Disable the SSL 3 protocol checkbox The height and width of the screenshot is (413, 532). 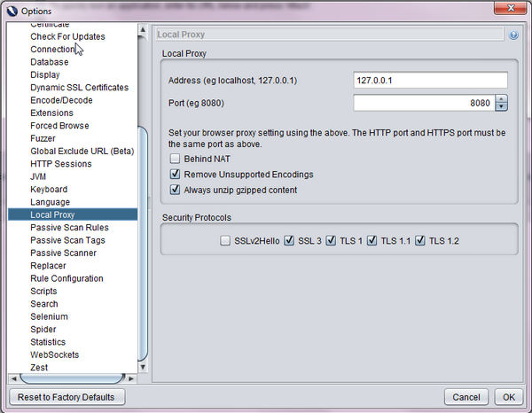click(289, 240)
